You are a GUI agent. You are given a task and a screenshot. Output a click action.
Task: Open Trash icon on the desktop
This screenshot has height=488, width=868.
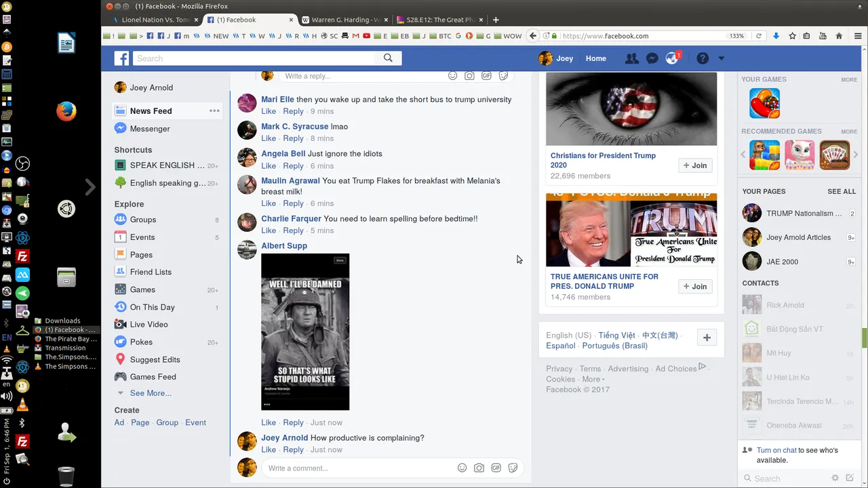tap(66, 476)
